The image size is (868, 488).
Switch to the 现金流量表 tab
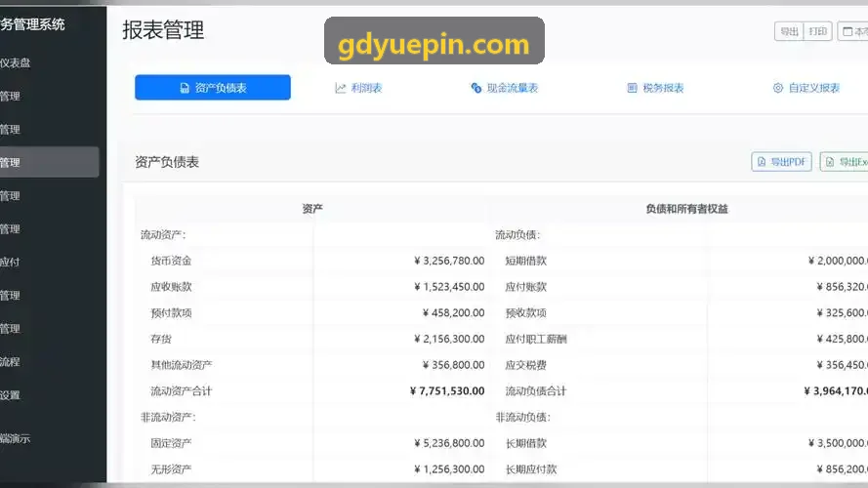[505, 88]
